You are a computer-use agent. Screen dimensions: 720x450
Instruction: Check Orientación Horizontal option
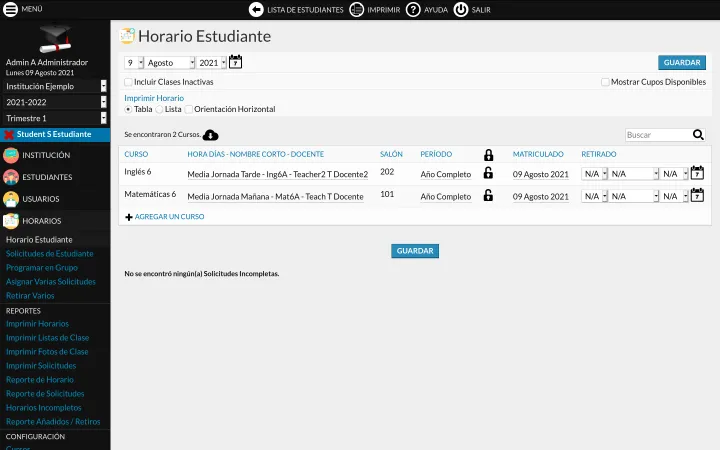[x=188, y=109]
